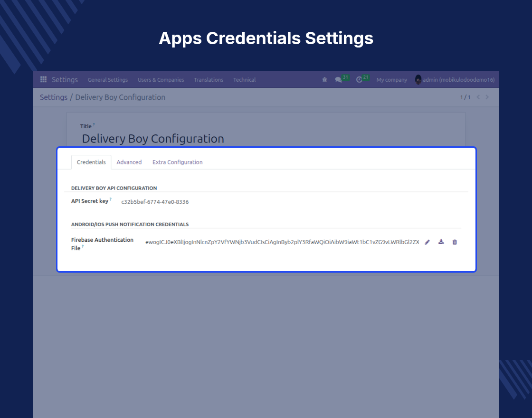The height and width of the screenshot is (418, 532).
Task: Go to previous record arrow
Action: coord(478,97)
